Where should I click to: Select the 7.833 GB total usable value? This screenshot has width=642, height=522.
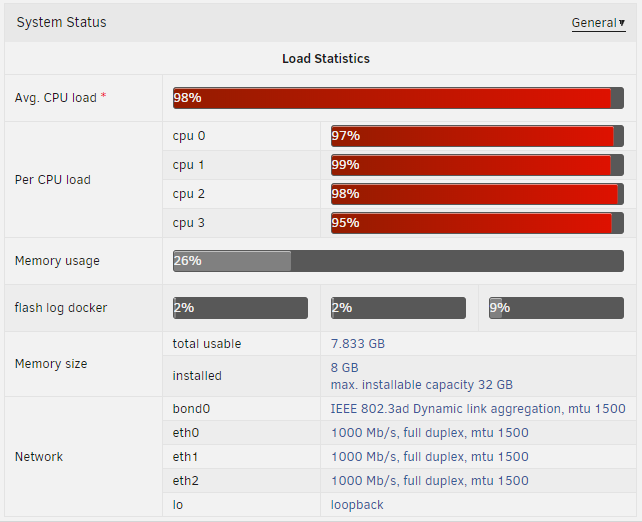point(358,343)
